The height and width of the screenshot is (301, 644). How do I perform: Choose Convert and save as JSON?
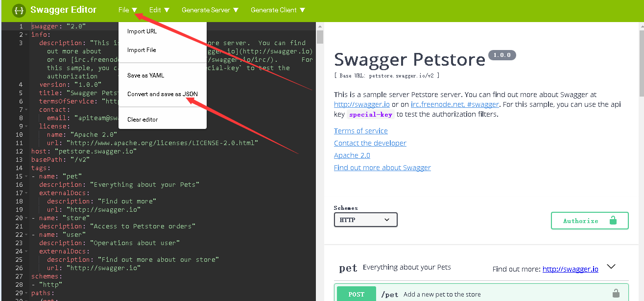[163, 94]
